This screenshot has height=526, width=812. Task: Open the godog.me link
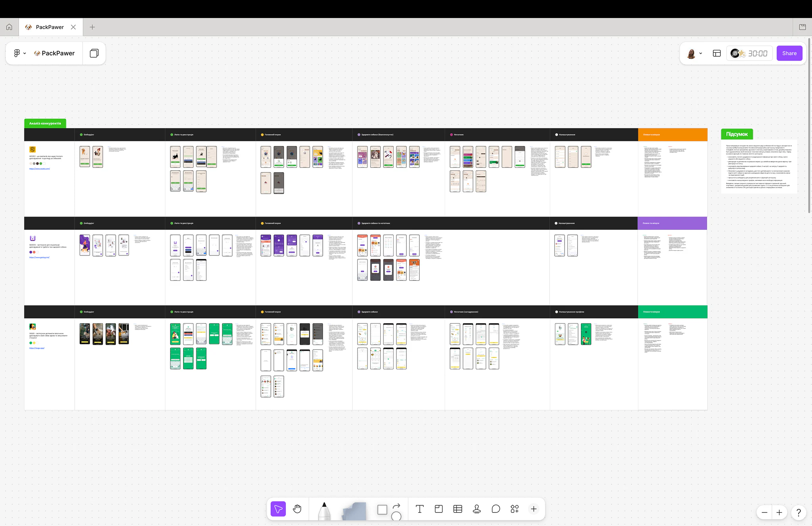(x=39, y=257)
